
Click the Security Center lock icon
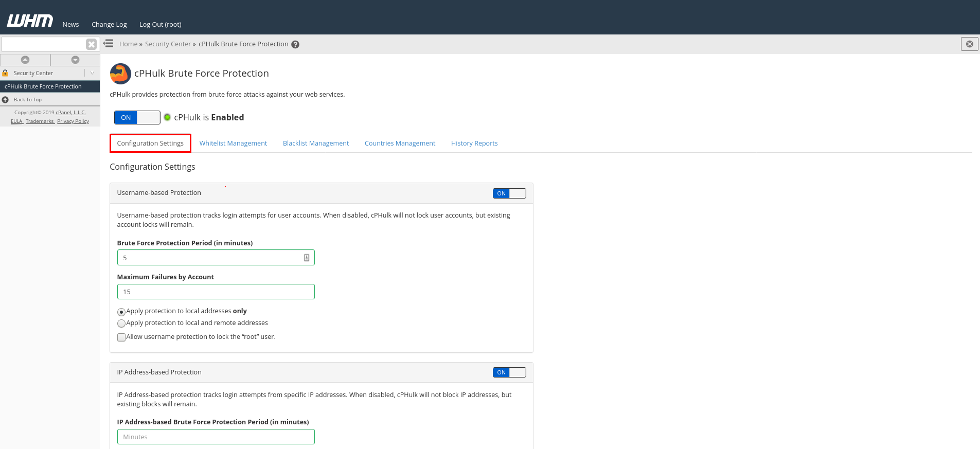tap(5, 73)
